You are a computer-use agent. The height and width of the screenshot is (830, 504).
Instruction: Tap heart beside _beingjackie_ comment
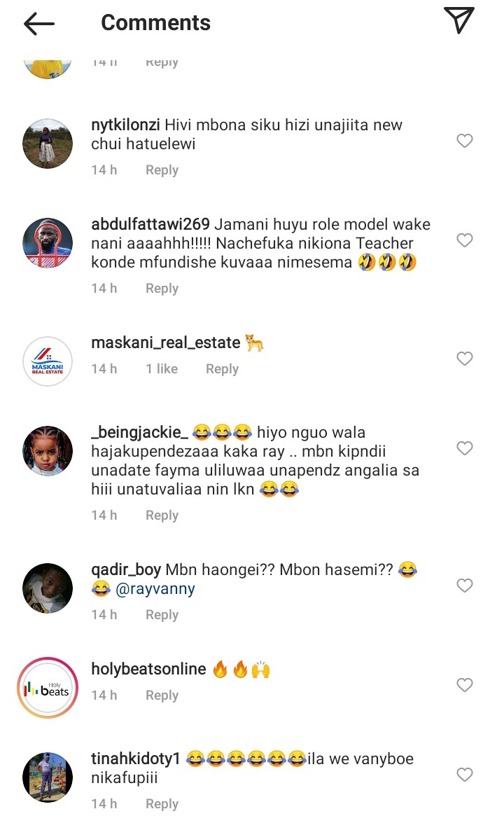464,449
